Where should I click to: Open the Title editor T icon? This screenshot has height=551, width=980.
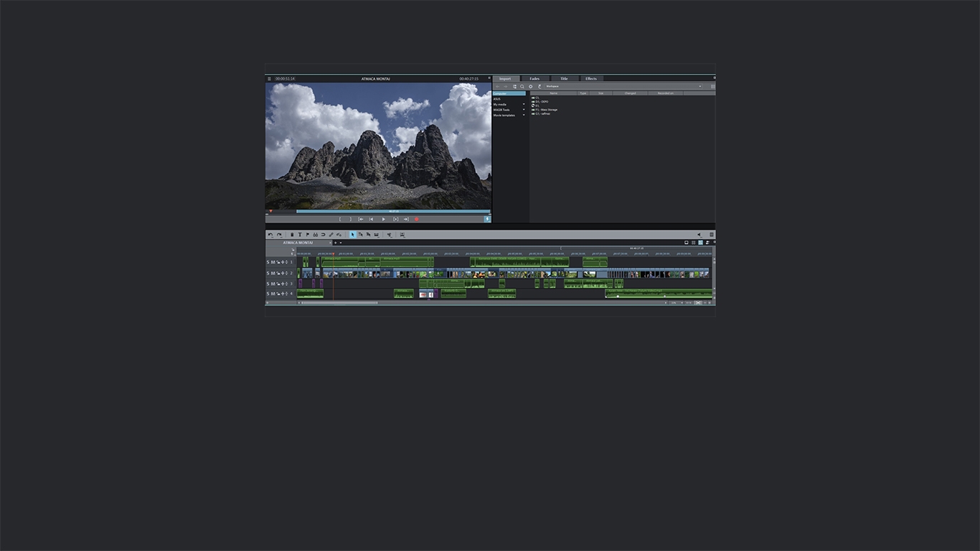pyautogui.click(x=300, y=235)
